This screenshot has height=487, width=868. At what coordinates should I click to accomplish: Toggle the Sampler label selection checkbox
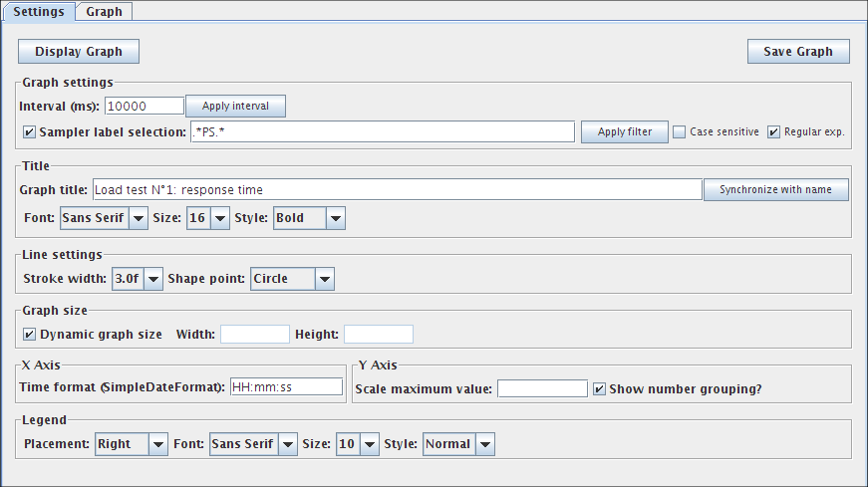tap(29, 131)
